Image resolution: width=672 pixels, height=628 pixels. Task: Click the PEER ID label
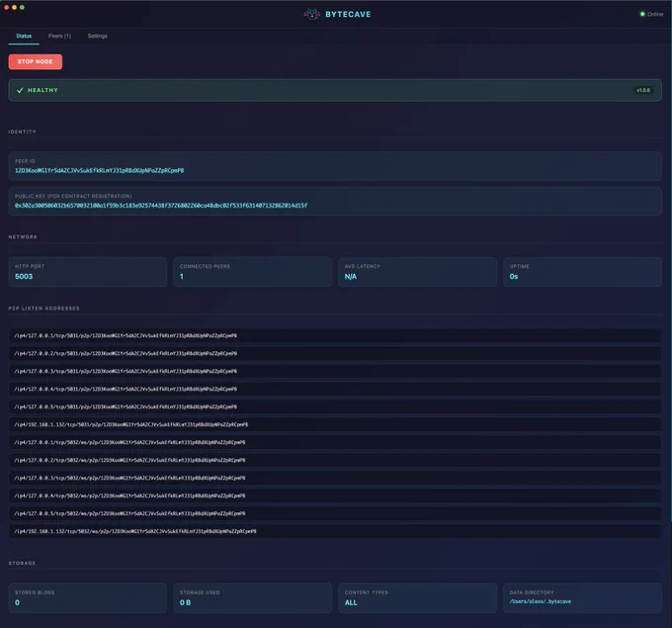[25, 161]
